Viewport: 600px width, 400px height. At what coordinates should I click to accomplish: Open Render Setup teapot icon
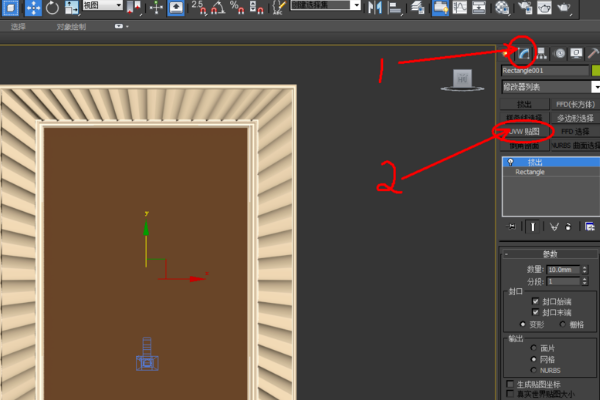(525, 7)
